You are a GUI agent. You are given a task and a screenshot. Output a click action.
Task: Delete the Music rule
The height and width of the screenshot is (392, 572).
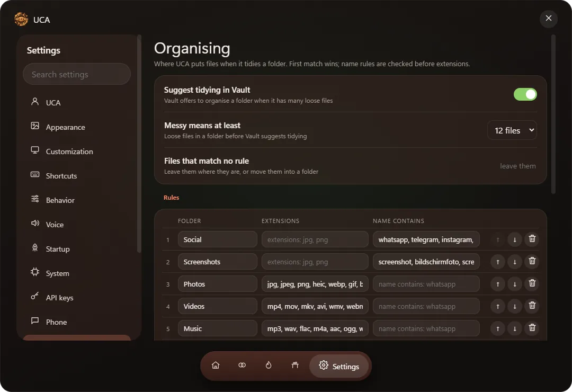532,328
